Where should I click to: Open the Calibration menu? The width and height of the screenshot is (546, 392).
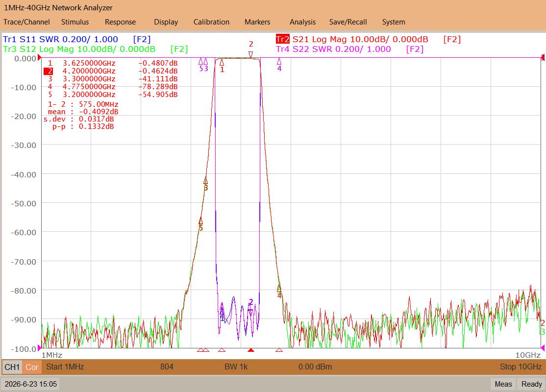211,22
